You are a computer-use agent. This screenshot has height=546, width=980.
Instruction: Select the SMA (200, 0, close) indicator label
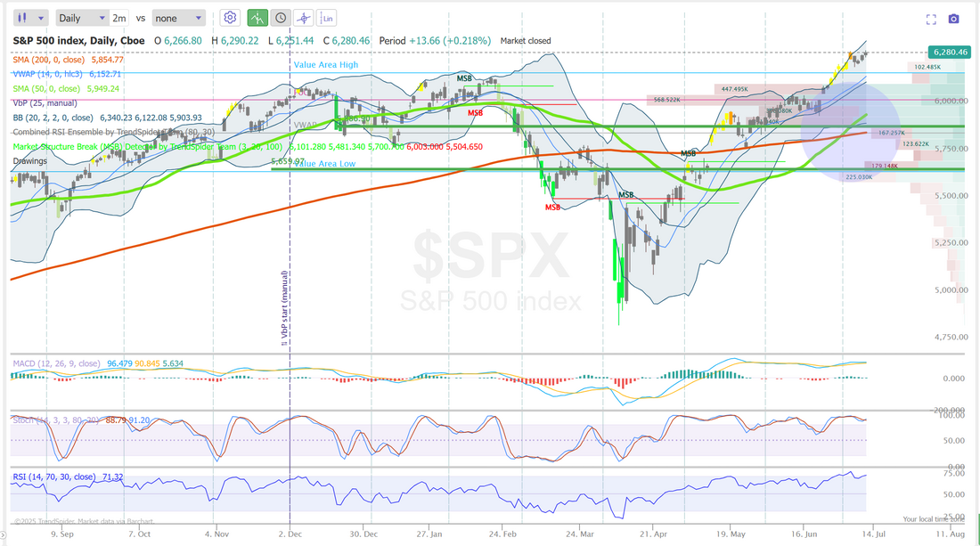68,60
